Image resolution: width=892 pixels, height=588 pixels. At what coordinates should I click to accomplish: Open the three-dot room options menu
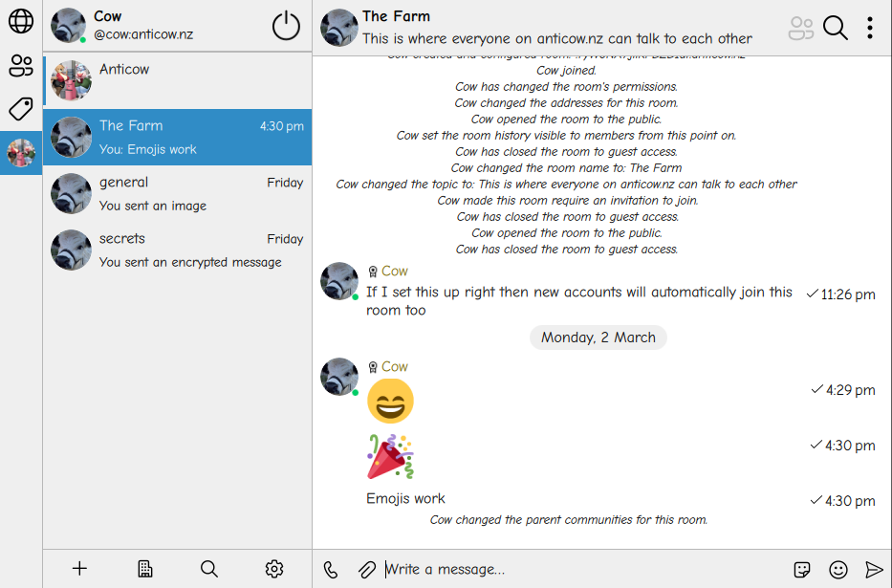[x=870, y=28]
